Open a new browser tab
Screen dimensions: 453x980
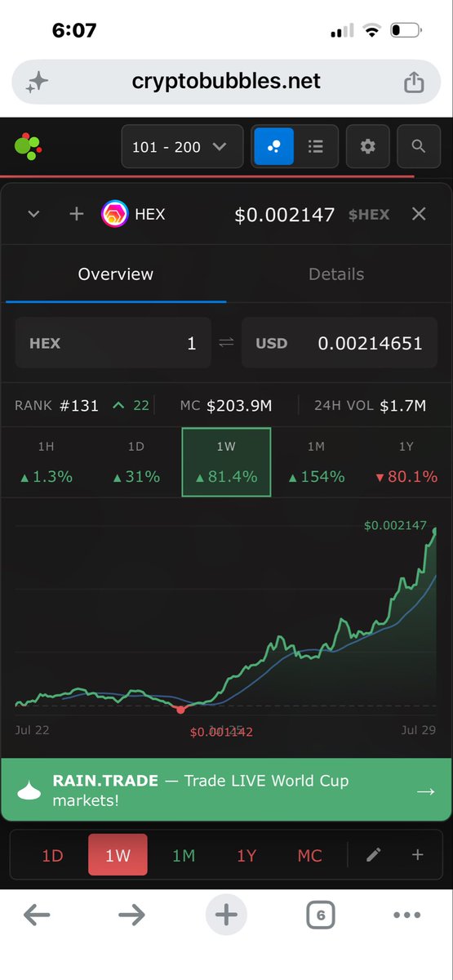click(226, 915)
